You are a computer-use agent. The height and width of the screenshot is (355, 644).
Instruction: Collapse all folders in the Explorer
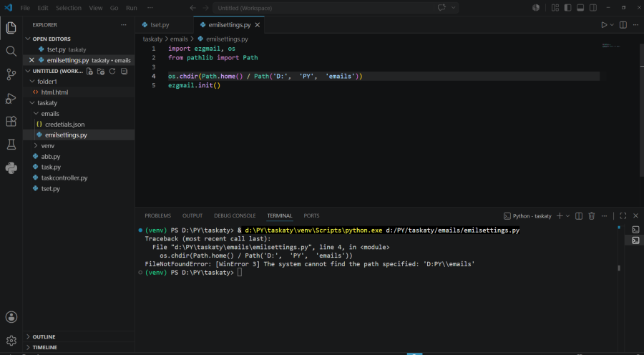(124, 71)
